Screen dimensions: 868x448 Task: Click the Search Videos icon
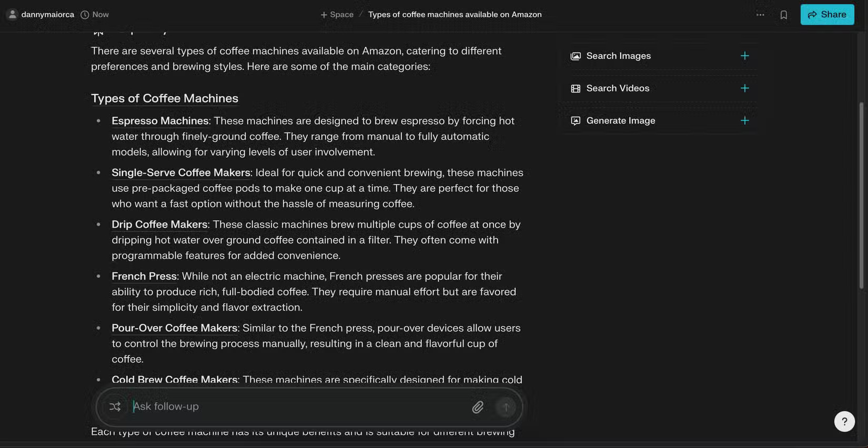coord(576,88)
